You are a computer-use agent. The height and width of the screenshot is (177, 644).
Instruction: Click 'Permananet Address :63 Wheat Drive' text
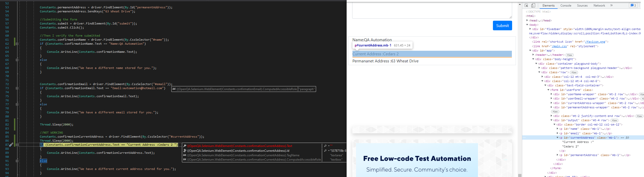(x=385, y=61)
